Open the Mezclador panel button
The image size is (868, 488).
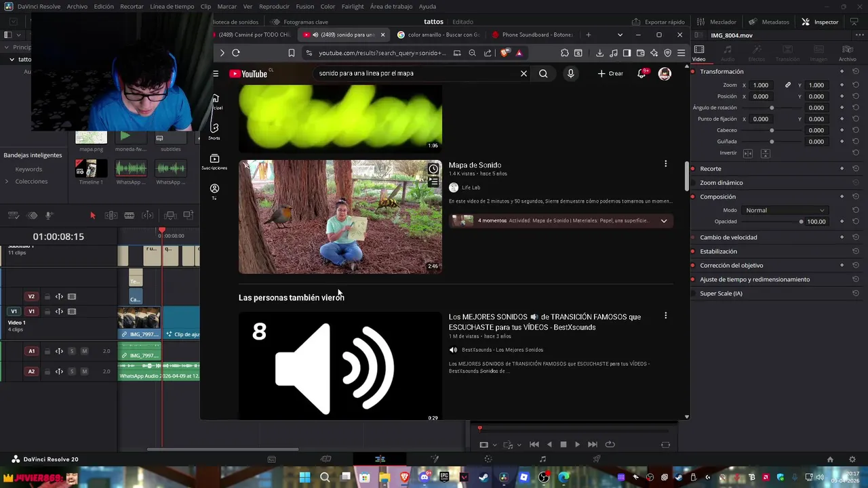click(x=717, y=22)
